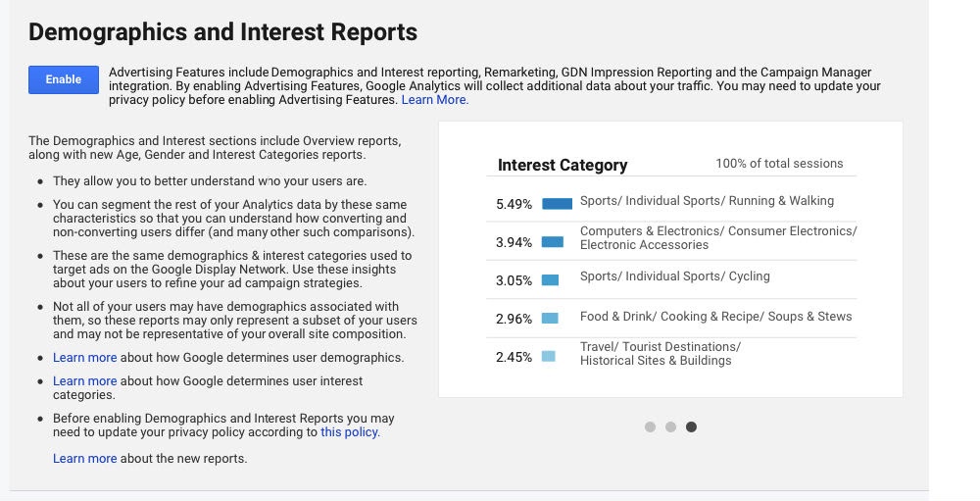Click the Soups & Stews 2.96% bar
The width and height of the screenshot is (980, 501).
[550, 318]
